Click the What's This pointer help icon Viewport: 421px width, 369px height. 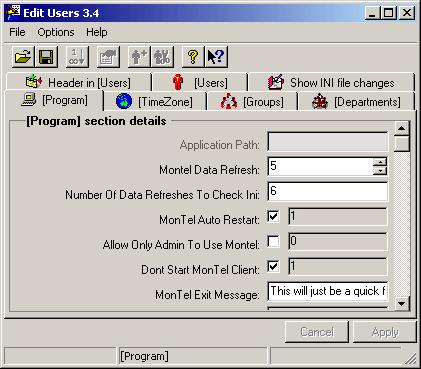click(x=216, y=57)
